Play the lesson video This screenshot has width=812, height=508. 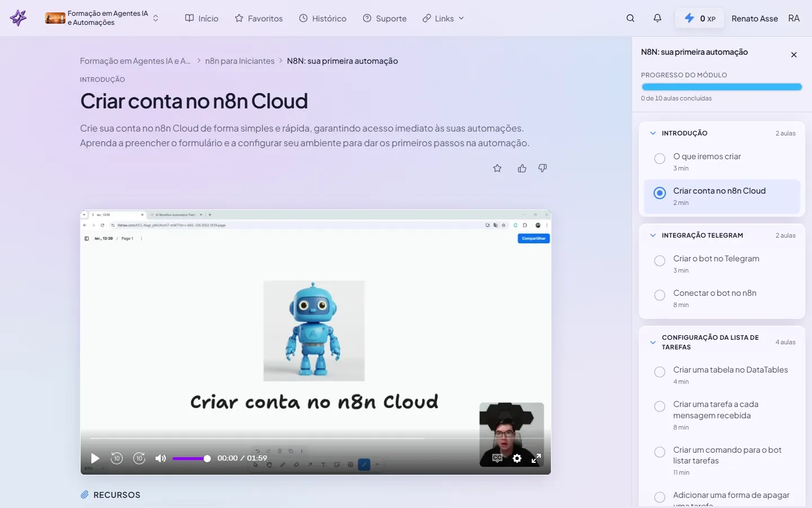95,458
